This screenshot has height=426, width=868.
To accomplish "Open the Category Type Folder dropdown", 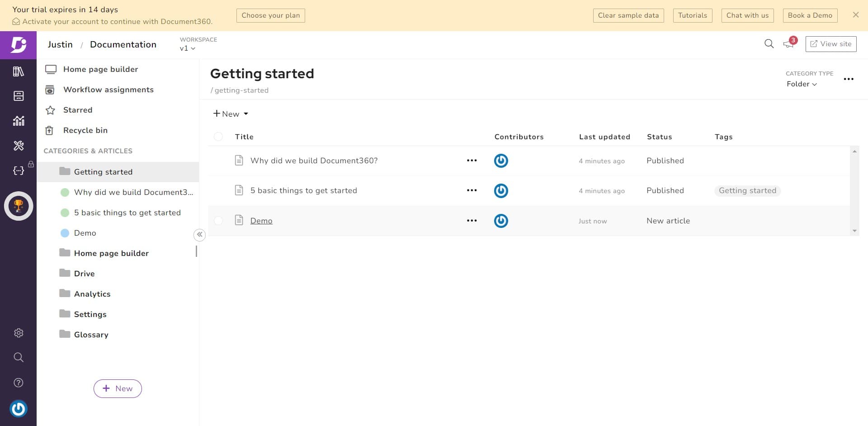I will pos(801,84).
